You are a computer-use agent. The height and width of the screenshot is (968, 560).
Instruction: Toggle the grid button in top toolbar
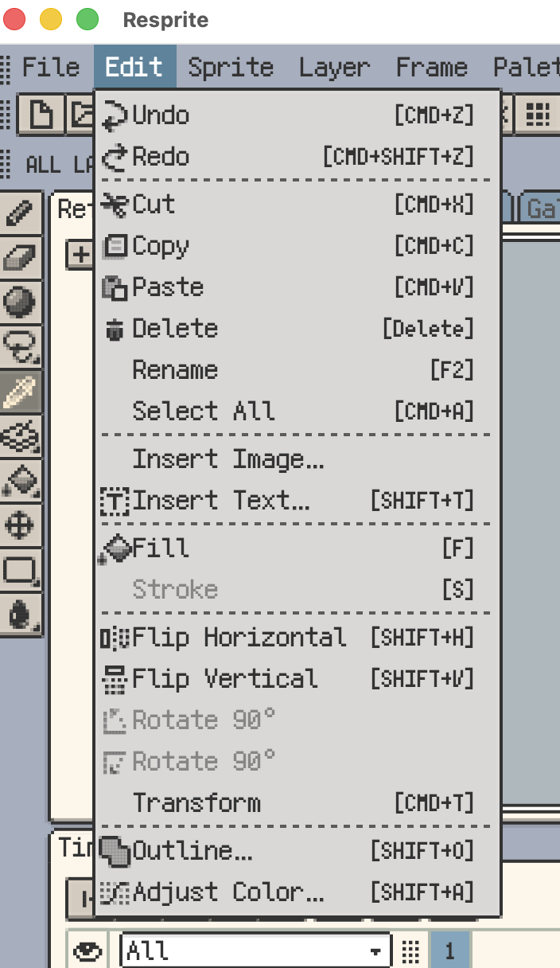tap(539, 116)
